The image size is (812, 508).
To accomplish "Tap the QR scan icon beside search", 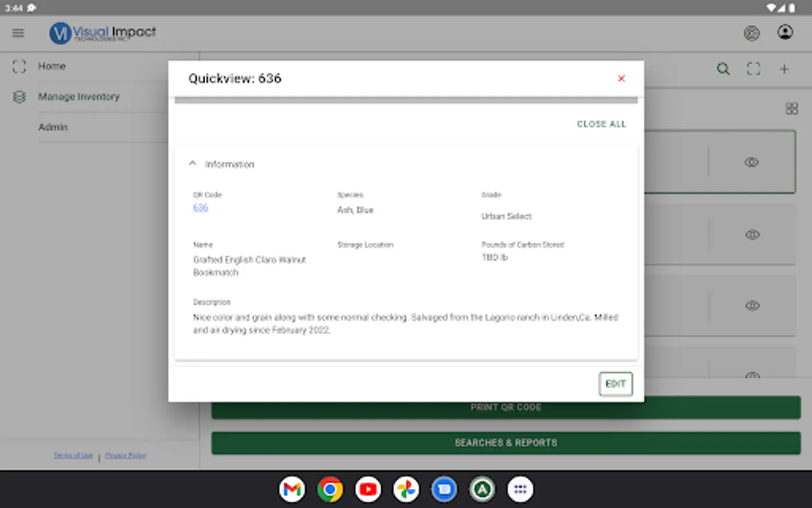I will (754, 69).
